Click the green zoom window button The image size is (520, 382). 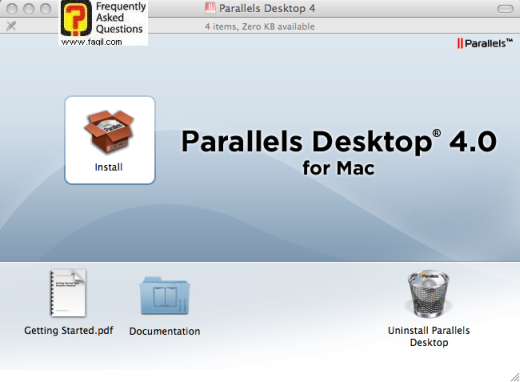click(x=45, y=9)
